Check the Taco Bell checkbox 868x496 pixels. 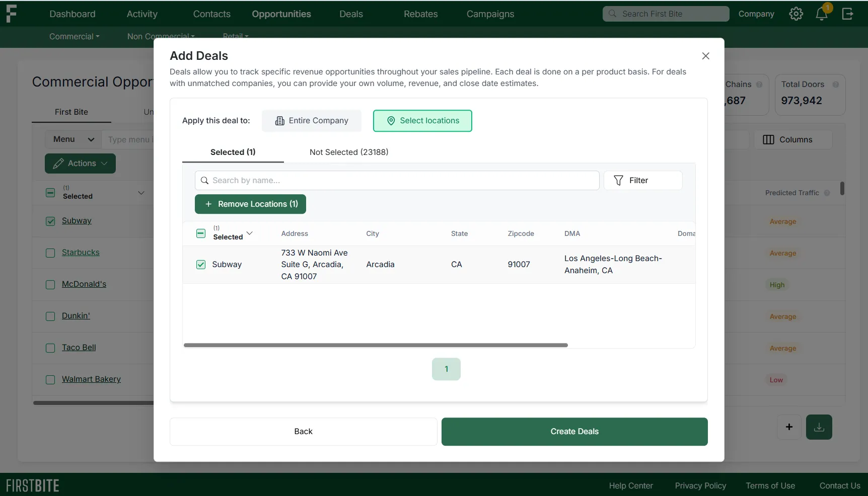click(50, 348)
